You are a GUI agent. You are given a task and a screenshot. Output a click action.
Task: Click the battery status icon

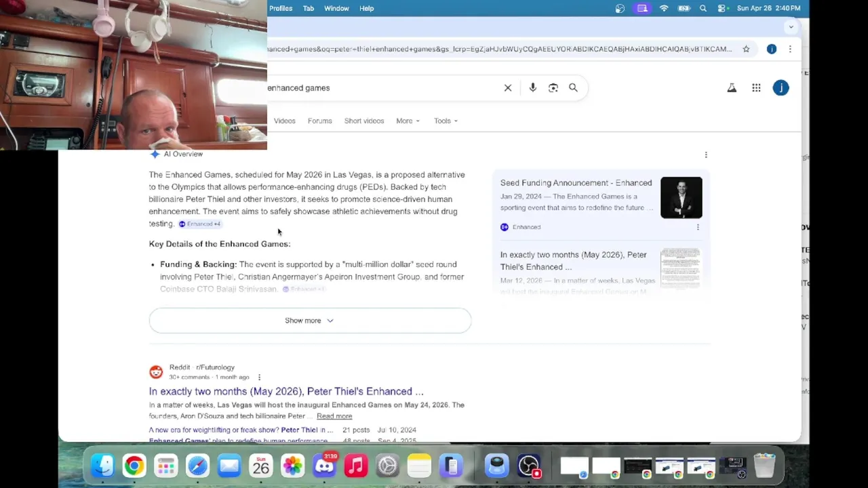point(684,8)
